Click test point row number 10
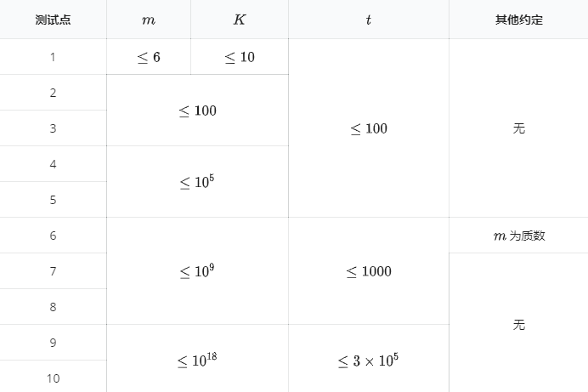Screen dimensions: 588x392 (x=53, y=378)
